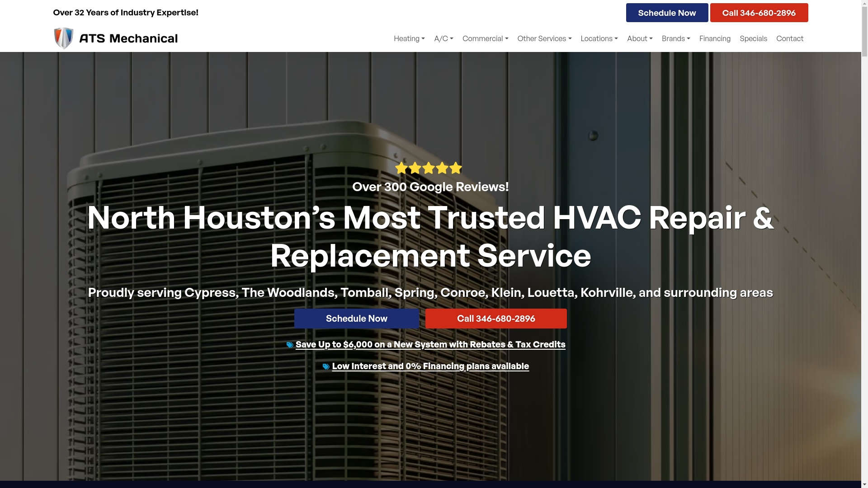
Task: Open Save Up to $6,000 rebates link
Action: coord(430,344)
